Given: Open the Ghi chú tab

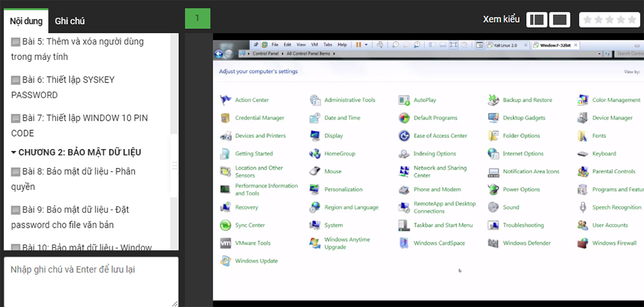Looking at the screenshot, I should click(70, 21).
